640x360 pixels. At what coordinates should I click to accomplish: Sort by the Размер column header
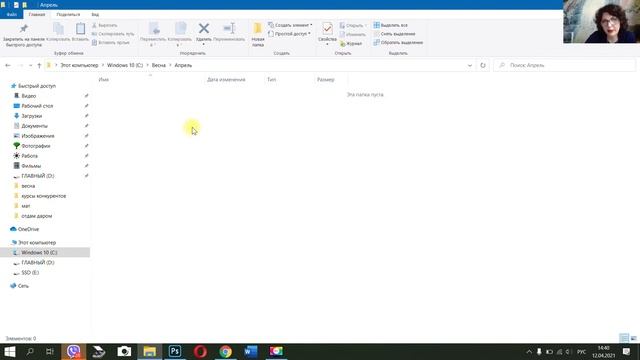(325, 80)
